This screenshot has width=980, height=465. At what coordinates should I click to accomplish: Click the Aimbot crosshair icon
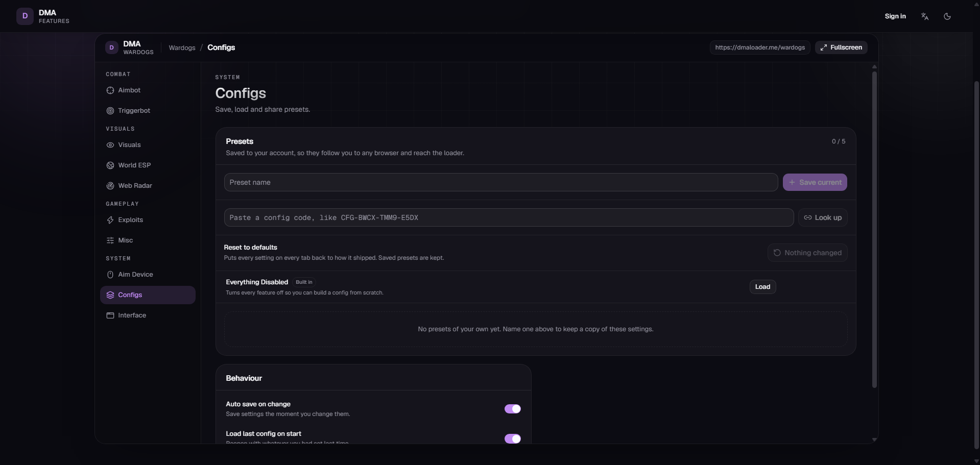[110, 90]
